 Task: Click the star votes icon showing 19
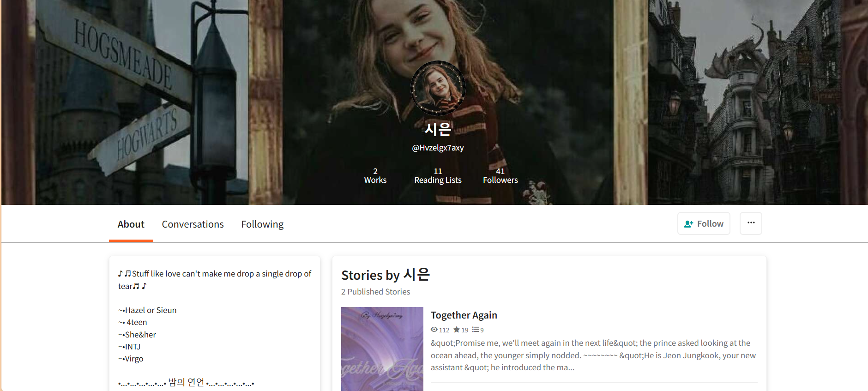pyautogui.click(x=457, y=330)
